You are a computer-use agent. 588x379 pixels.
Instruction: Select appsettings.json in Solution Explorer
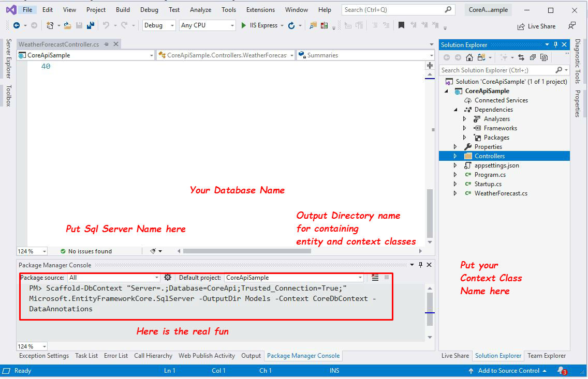pyautogui.click(x=496, y=165)
